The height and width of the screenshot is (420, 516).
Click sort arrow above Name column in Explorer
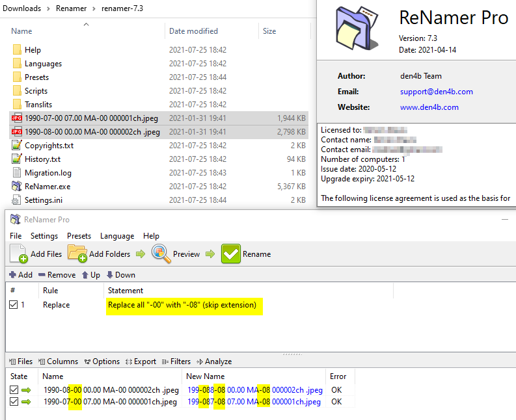click(x=87, y=24)
